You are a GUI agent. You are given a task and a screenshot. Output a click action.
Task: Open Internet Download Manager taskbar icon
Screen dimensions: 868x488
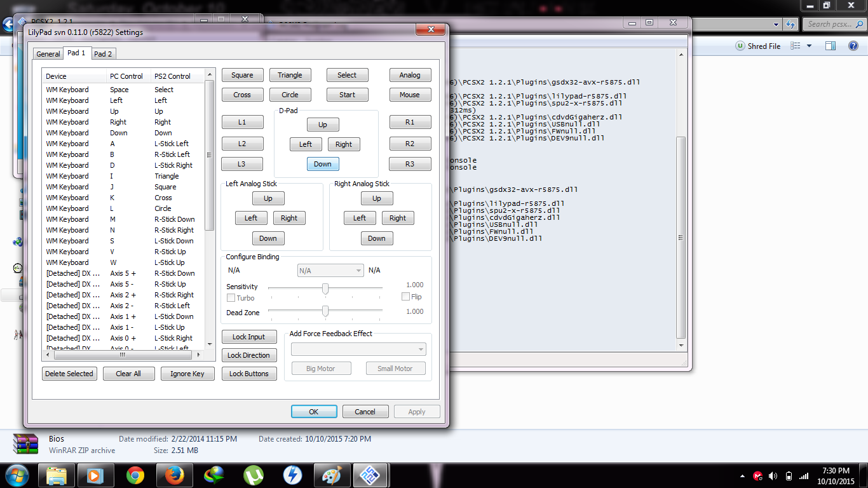pos(214,475)
